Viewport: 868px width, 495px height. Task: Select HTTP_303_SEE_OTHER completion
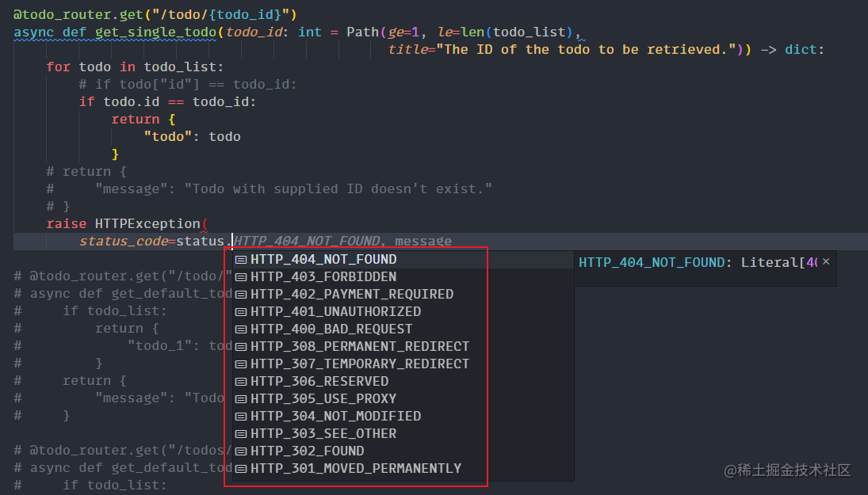pos(403,433)
